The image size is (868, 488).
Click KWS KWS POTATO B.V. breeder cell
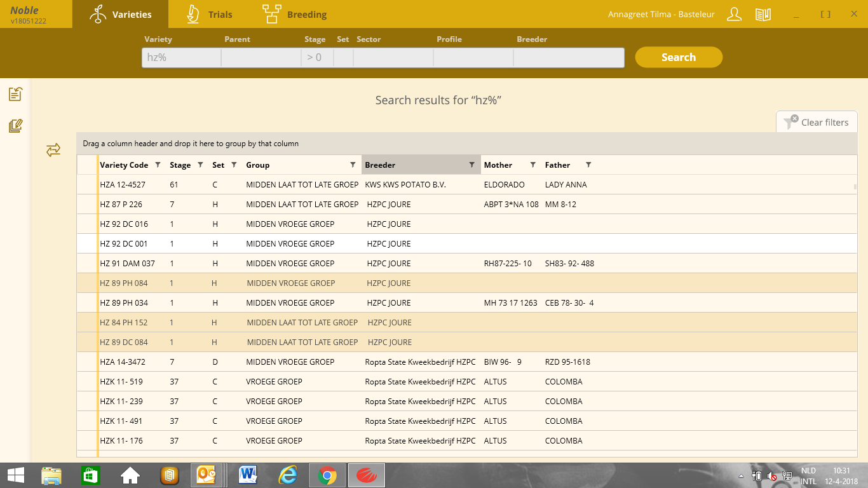point(405,184)
